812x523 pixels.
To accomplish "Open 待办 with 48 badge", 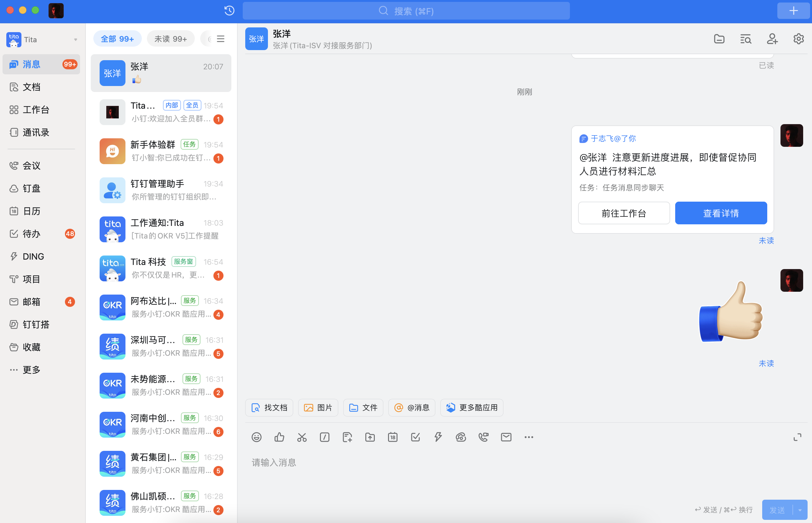I will (x=41, y=234).
